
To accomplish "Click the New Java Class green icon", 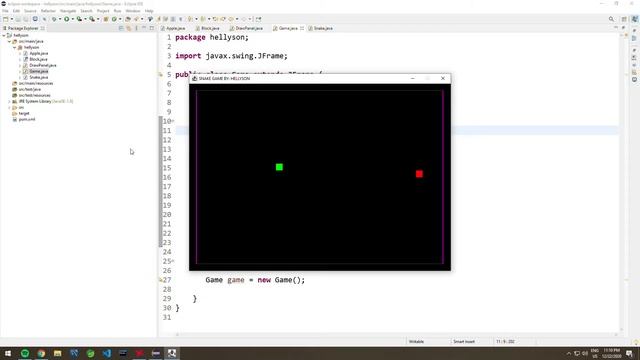I will [x=114, y=19].
